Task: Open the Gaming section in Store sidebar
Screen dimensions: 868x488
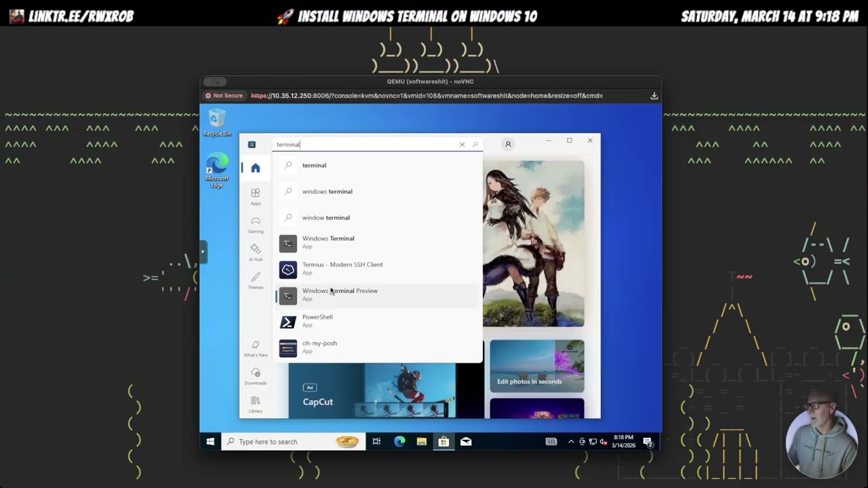Action: 256,224
